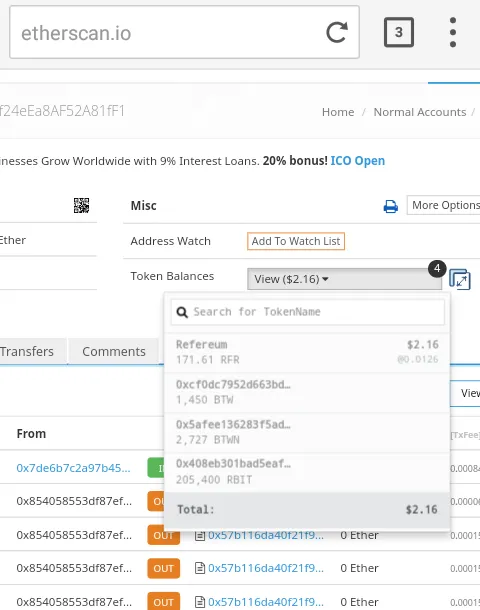Tap the etherscan.io address bar
This screenshot has height=610, width=480.
pos(184,32)
